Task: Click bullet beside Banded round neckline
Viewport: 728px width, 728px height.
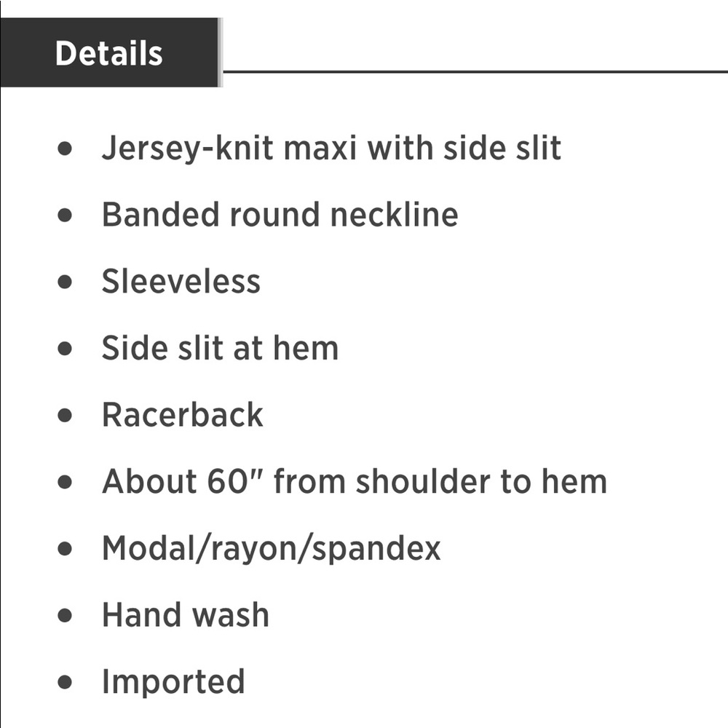Action: click(x=65, y=215)
